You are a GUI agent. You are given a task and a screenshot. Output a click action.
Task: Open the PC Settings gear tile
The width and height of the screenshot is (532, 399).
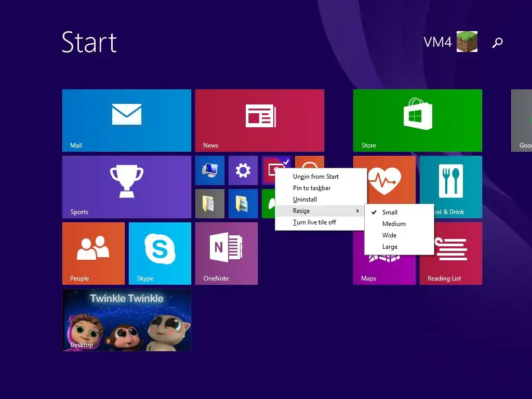click(243, 170)
